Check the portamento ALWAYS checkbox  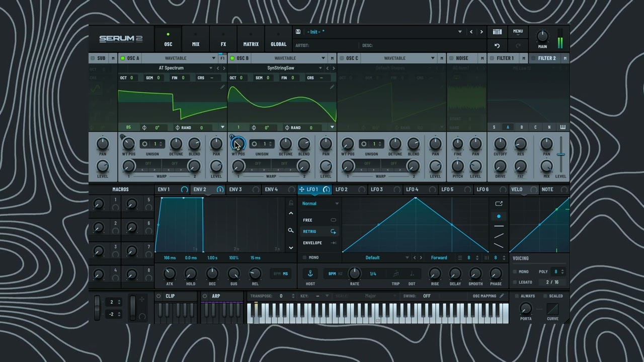point(516,296)
